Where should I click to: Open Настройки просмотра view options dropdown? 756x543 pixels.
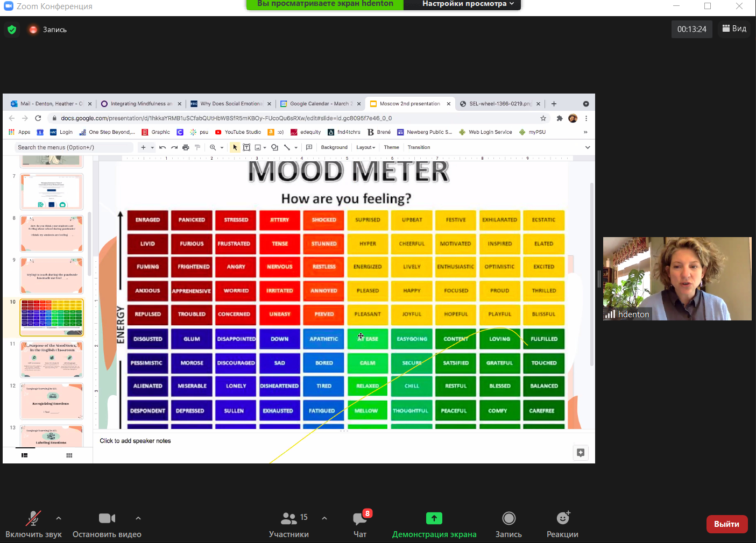pyautogui.click(x=467, y=4)
